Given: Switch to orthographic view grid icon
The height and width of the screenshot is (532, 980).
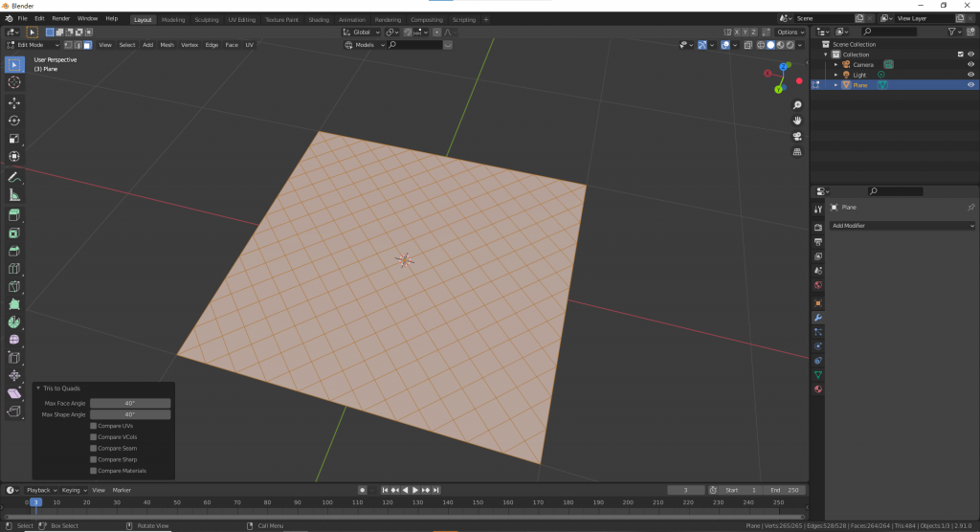Looking at the screenshot, I should (797, 152).
